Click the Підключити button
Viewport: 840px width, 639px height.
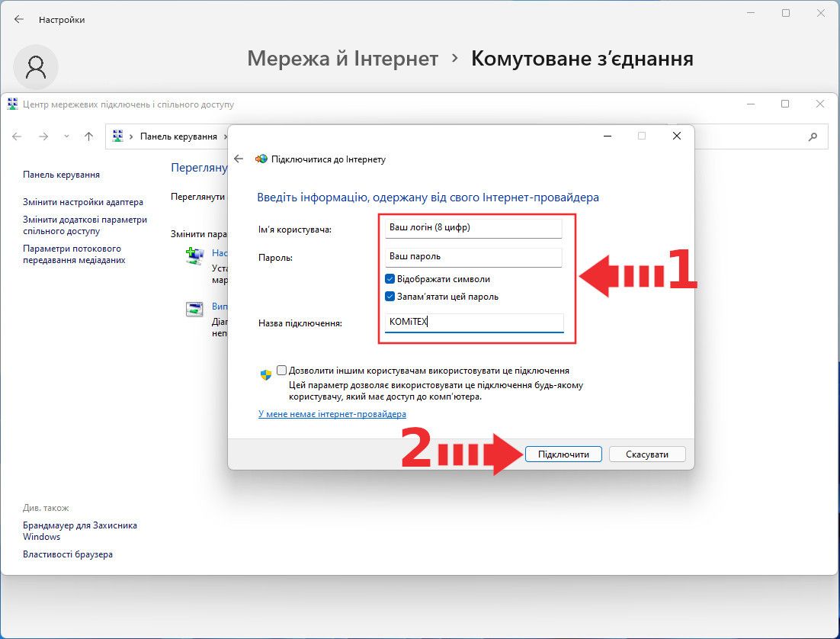[563, 454]
